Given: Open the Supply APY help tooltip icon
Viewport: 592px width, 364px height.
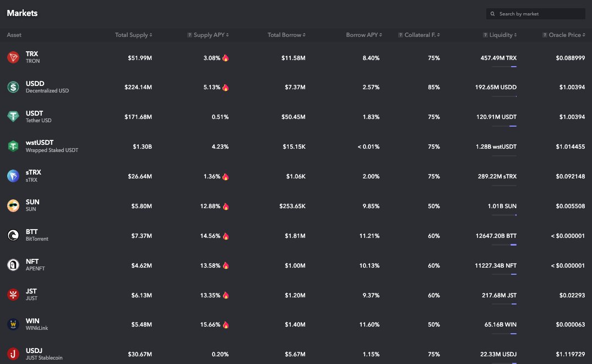Looking at the screenshot, I should pyautogui.click(x=189, y=35).
